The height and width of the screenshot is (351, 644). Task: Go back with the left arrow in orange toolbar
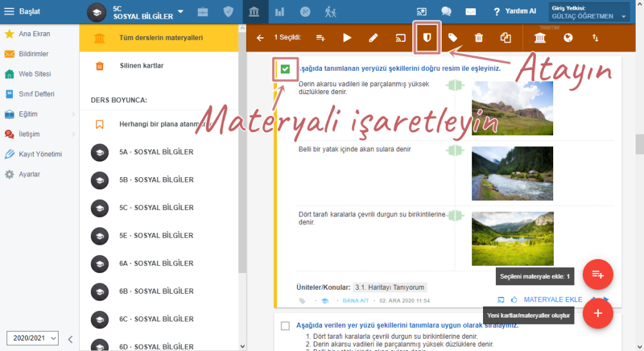260,38
